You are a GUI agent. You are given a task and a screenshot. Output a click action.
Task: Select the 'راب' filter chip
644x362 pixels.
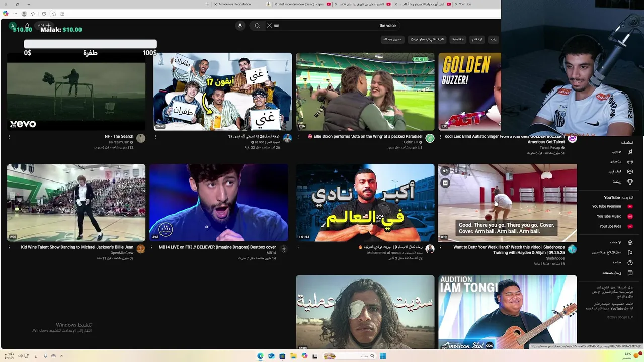click(x=494, y=39)
